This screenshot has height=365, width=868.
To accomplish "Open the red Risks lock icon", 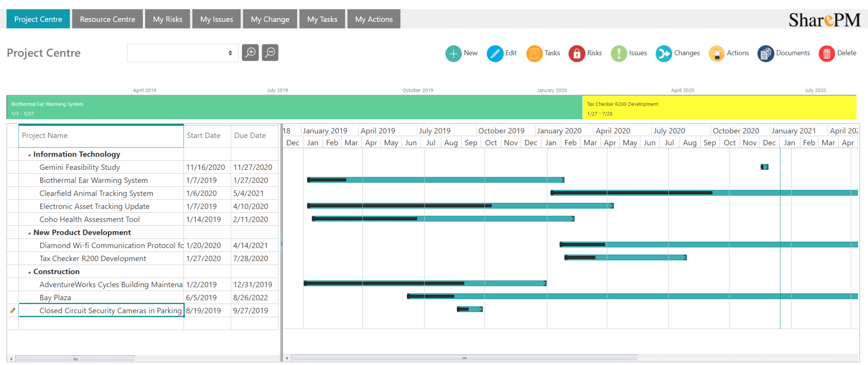I will coord(577,53).
